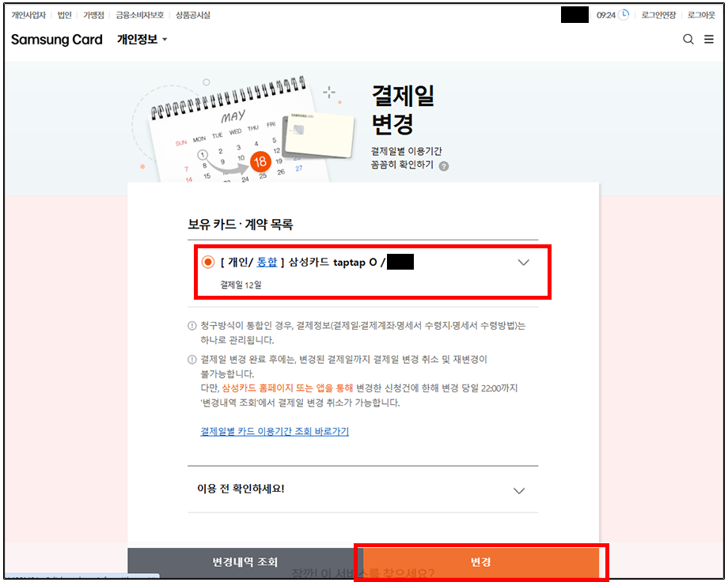Click first info icon beside 청구방식 notice
728x582 pixels.
pos(192,326)
